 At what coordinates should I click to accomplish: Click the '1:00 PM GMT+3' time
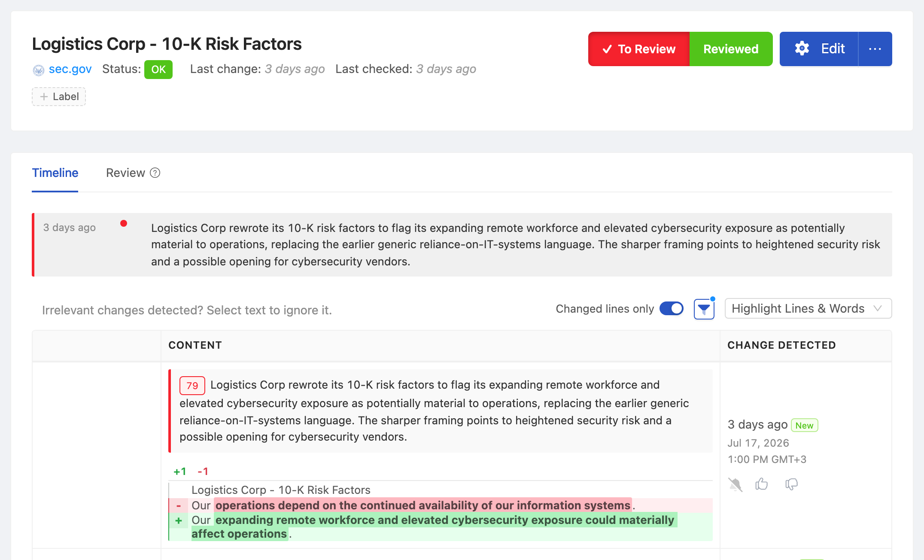click(767, 460)
